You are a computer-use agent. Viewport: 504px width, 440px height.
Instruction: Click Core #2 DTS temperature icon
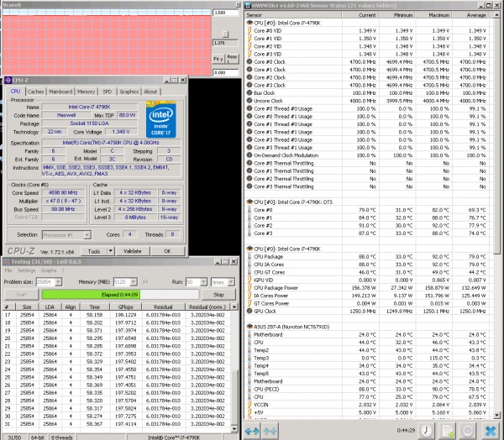pyautogui.click(x=249, y=225)
